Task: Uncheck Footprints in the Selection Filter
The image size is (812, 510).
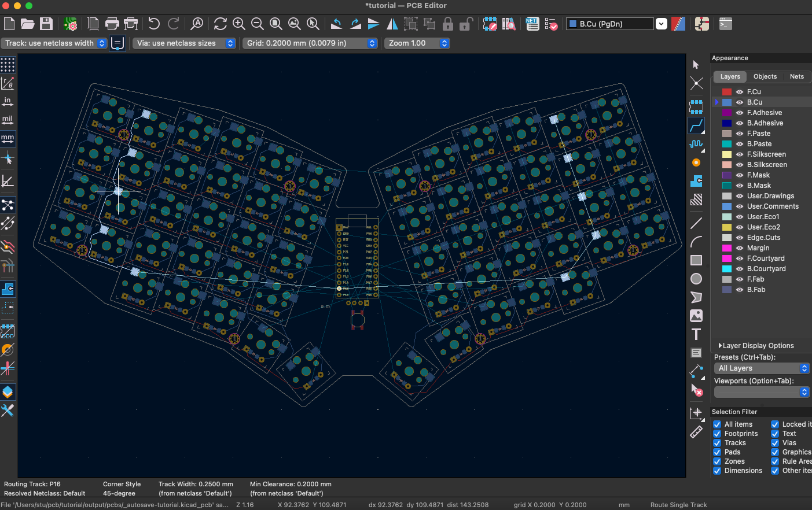Action: (717, 433)
